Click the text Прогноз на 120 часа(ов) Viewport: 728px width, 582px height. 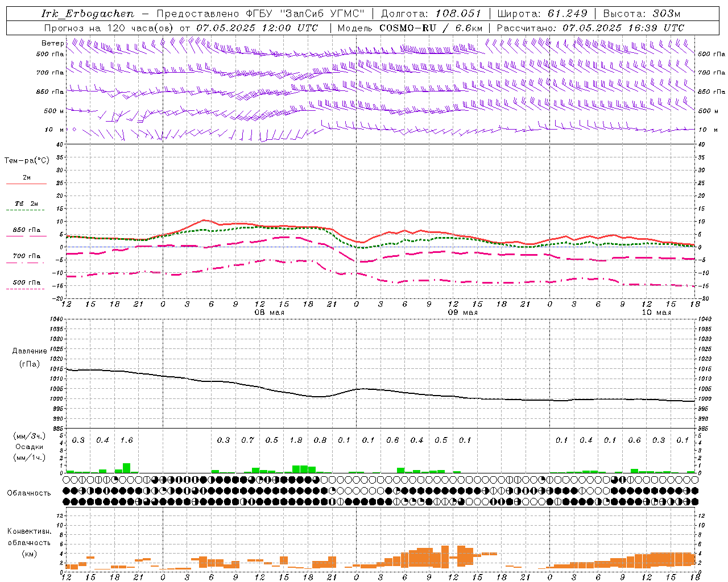click(110, 28)
